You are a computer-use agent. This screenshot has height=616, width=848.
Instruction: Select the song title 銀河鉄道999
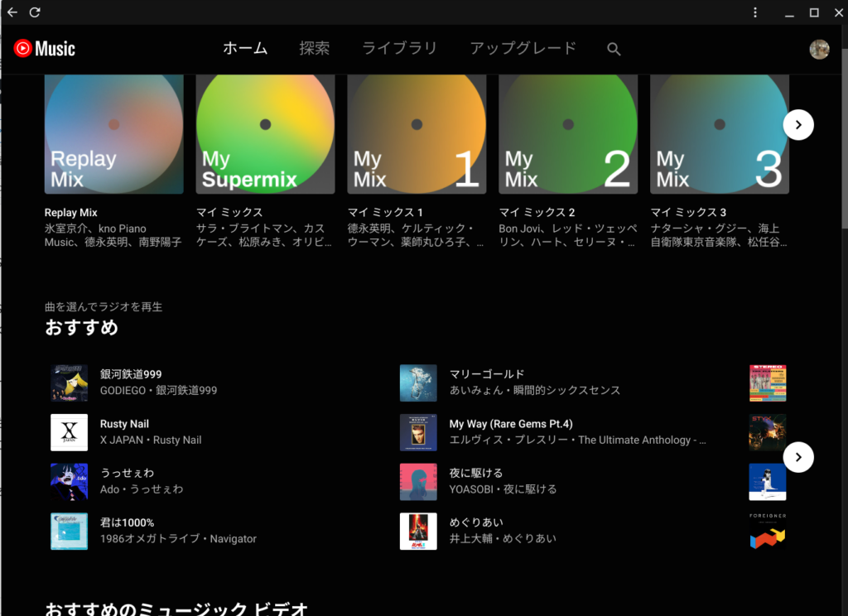[131, 374]
